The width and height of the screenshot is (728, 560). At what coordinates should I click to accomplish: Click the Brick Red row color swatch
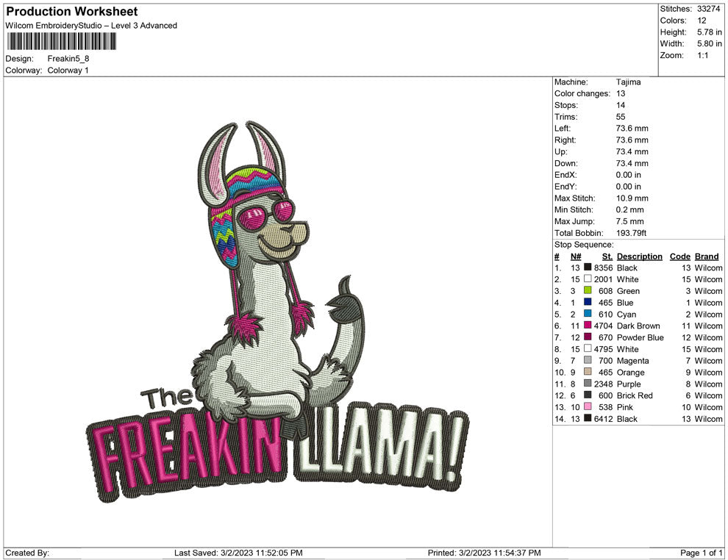tap(588, 395)
